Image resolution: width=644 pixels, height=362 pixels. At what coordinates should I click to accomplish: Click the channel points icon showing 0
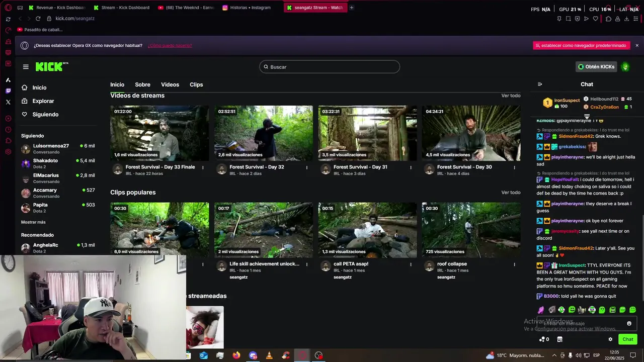[x=544, y=339]
